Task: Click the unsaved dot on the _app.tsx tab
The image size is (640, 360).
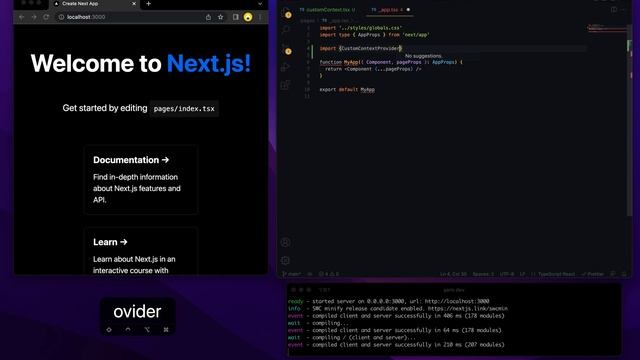Action: click(x=408, y=9)
